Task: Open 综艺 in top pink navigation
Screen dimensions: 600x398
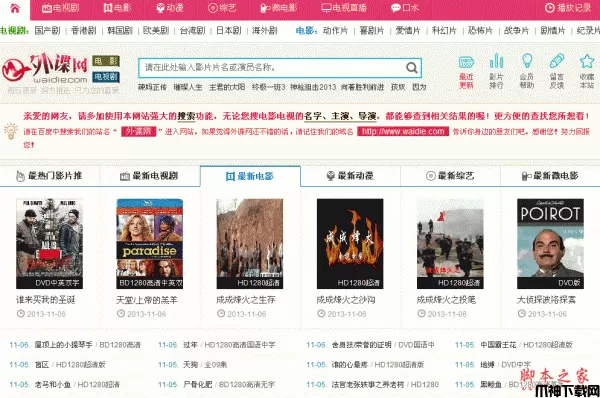Action: 222,8
